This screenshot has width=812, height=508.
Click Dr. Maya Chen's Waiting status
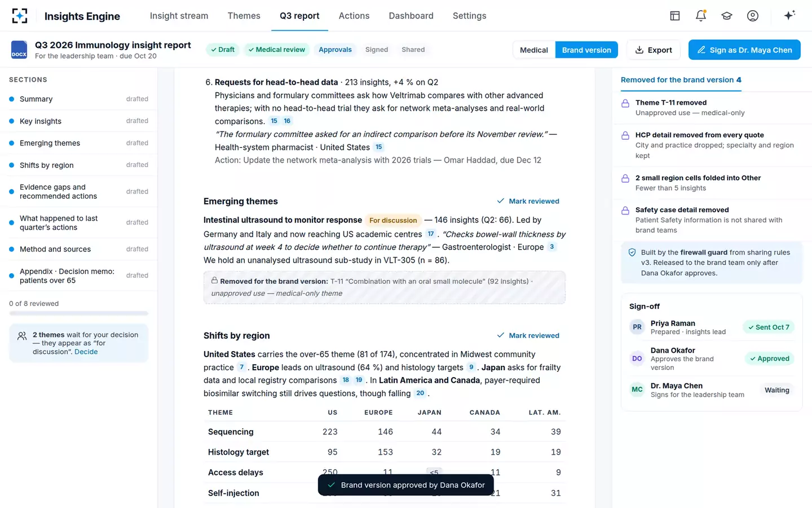(776, 390)
